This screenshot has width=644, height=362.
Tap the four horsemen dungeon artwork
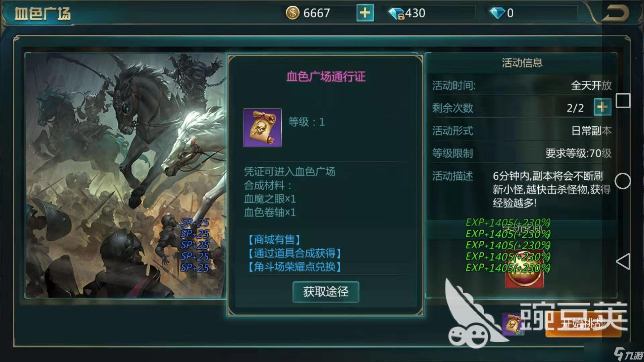[x=126, y=175]
